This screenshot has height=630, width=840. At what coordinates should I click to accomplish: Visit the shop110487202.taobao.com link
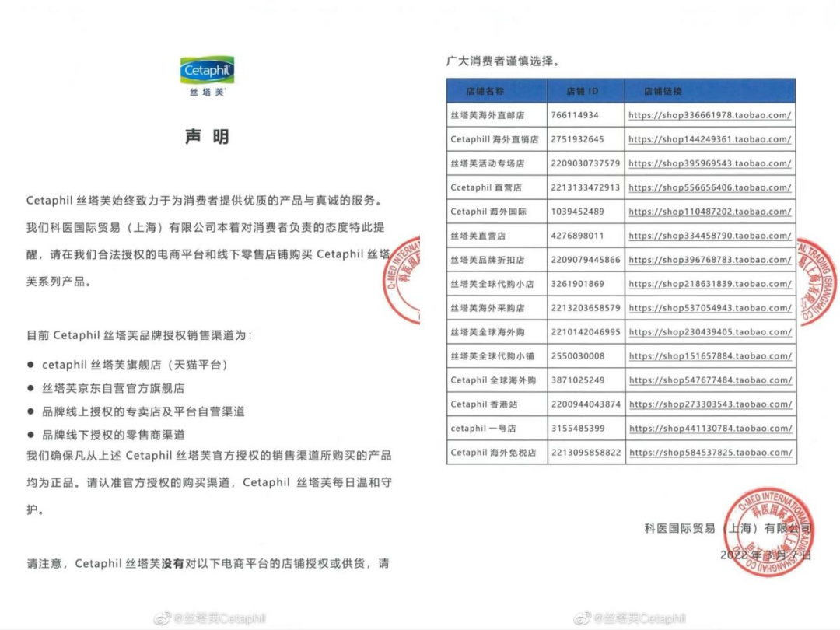point(709,212)
